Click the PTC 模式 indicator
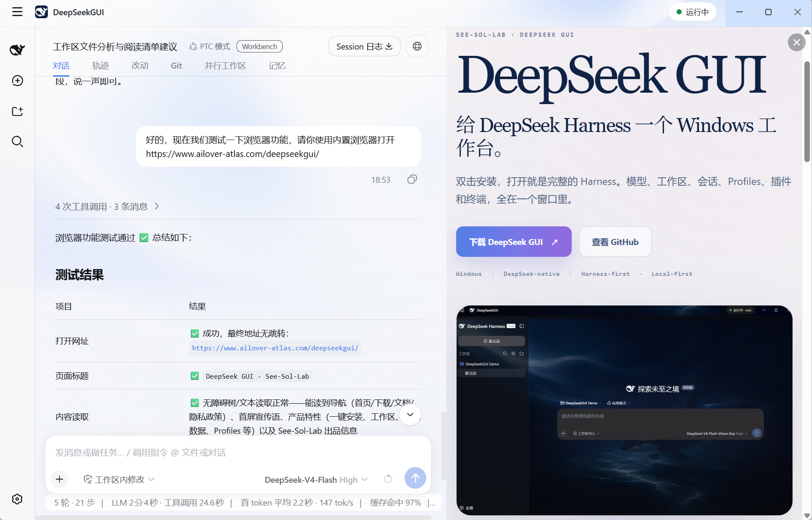 pyautogui.click(x=209, y=47)
